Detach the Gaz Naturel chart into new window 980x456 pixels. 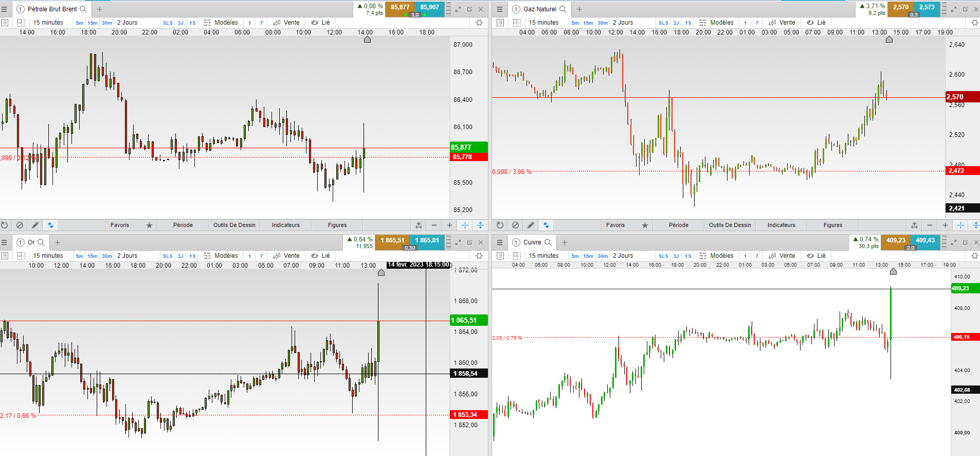(x=965, y=9)
